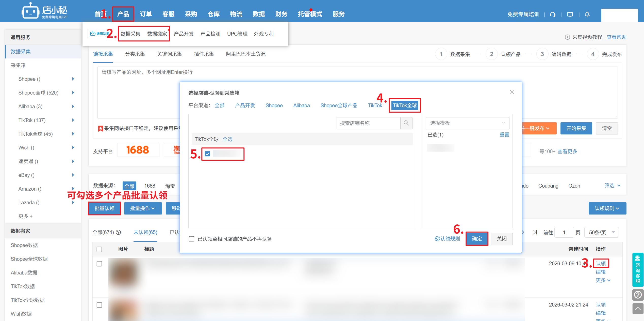Click the last page navigation arrow icon
644x321 pixels.
(535, 232)
